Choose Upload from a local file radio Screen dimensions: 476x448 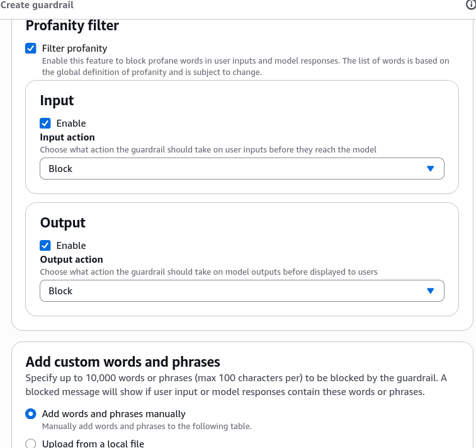pos(31,444)
